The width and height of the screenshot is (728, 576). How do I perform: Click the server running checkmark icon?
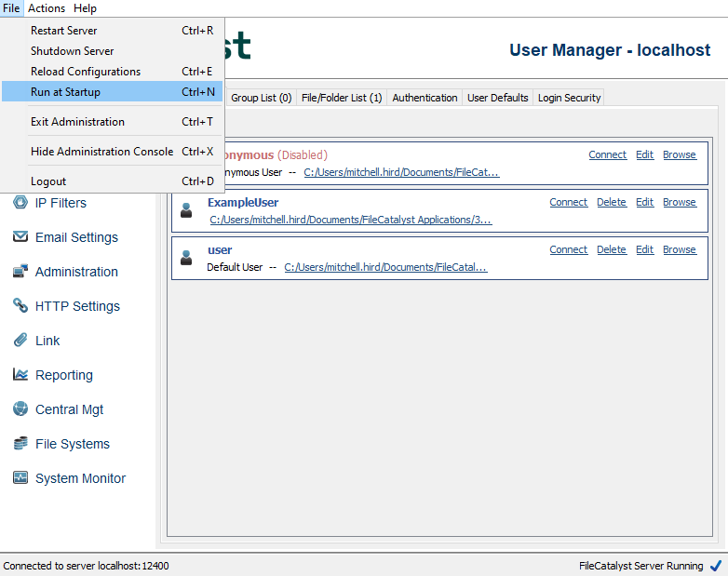pos(716,566)
